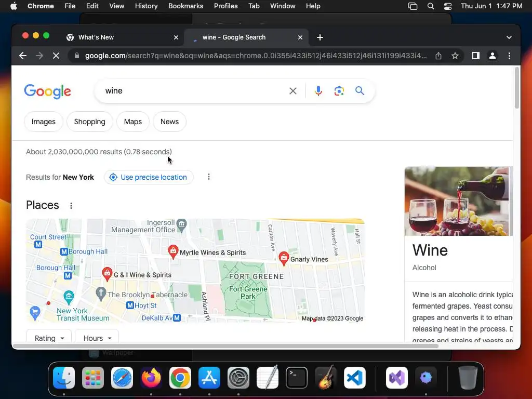
Task: Open the three-dot menu beside Use precise location
Action: [209, 177]
